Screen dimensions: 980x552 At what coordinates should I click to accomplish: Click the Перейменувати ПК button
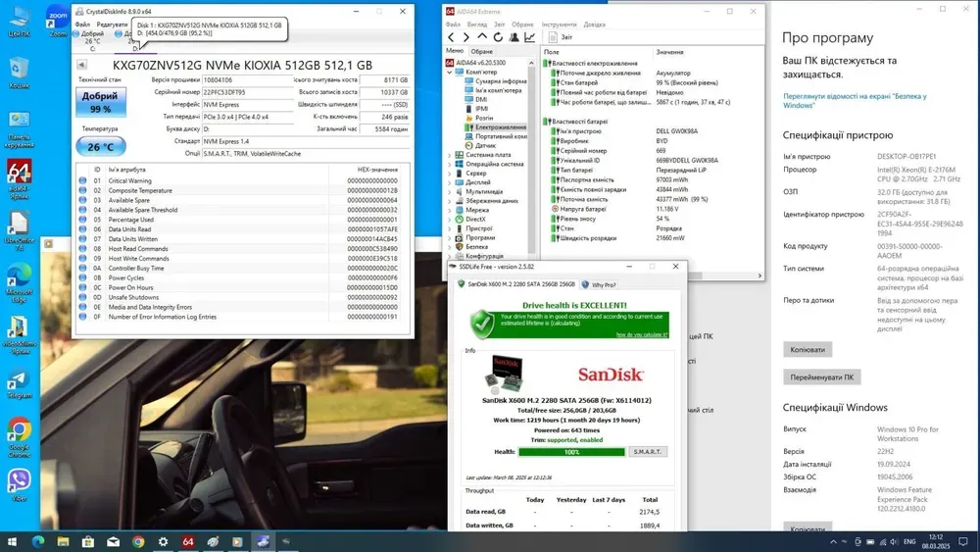(x=821, y=376)
